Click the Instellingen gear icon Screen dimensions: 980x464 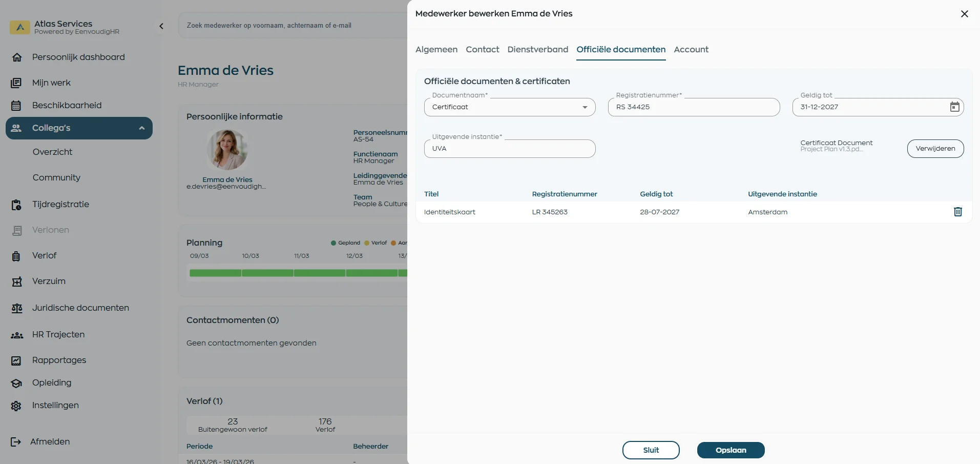tap(16, 406)
